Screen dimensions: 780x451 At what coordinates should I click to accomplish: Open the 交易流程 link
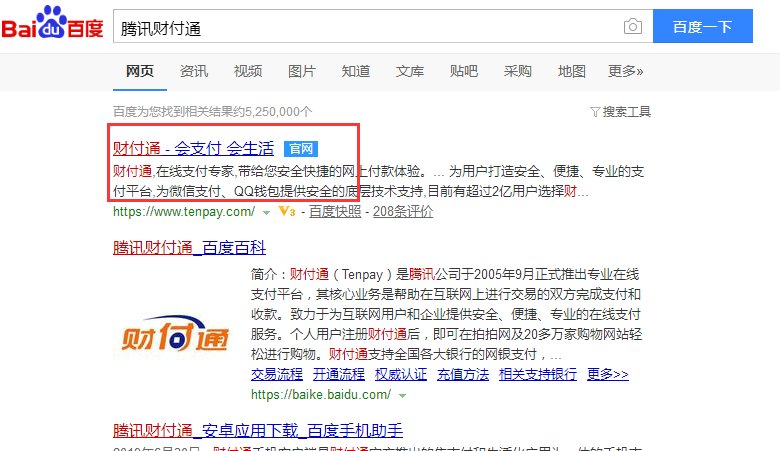[x=277, y=374]
